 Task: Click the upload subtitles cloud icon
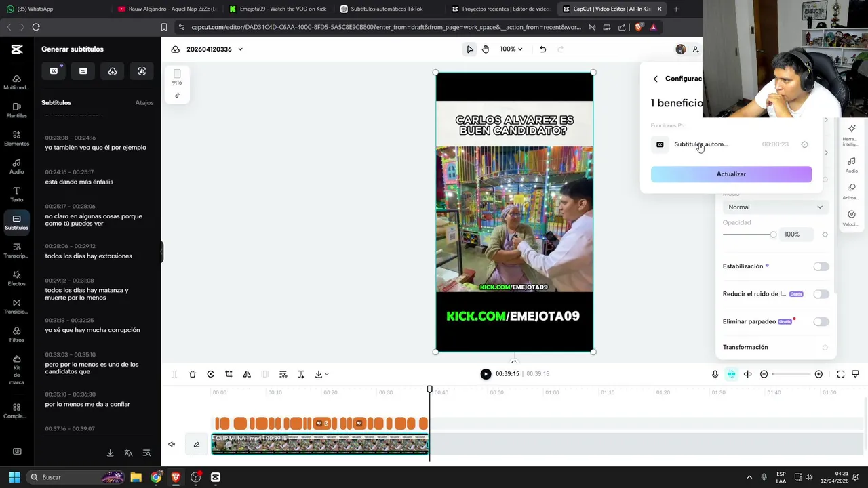click(113, 71)
